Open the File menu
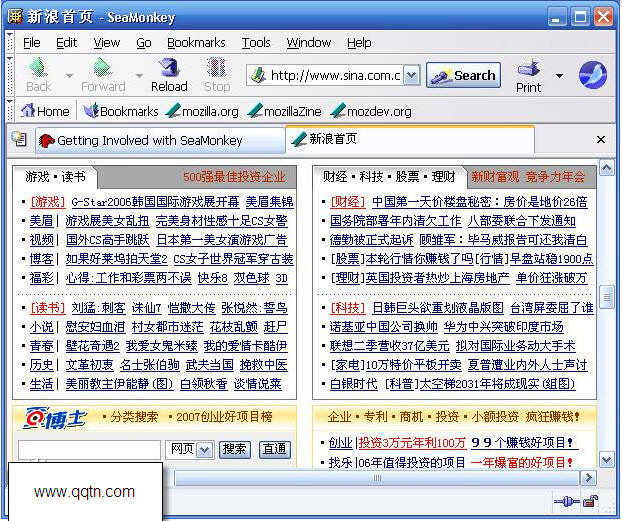Image resolution: width=622 pixels, height=521 pixels. coord(31,42)
